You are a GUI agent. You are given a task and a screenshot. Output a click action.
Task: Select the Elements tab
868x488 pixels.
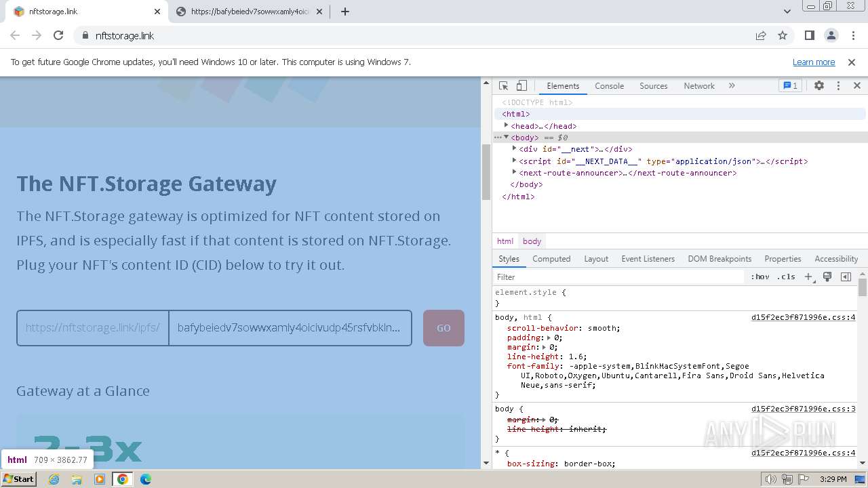[x=563, y=86]
